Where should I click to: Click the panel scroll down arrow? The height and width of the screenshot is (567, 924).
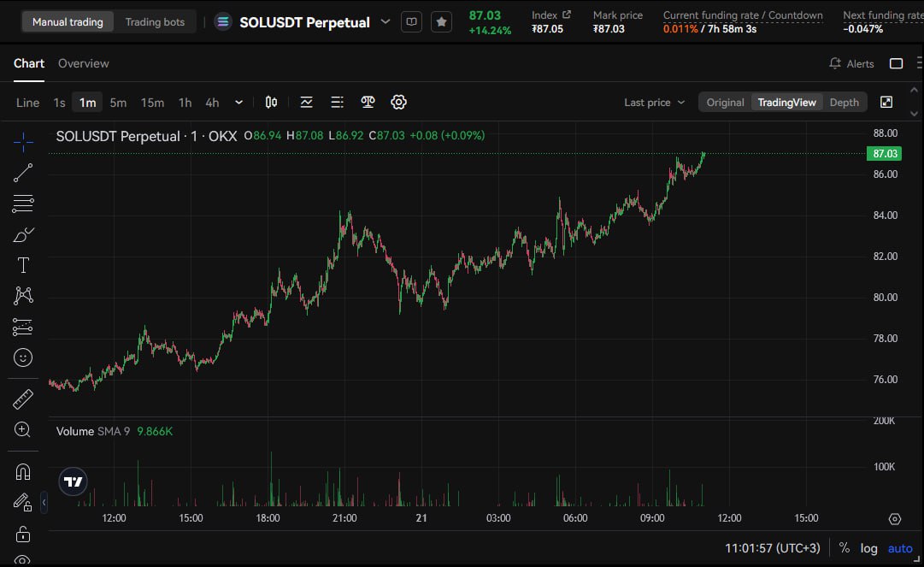(914, 114)
